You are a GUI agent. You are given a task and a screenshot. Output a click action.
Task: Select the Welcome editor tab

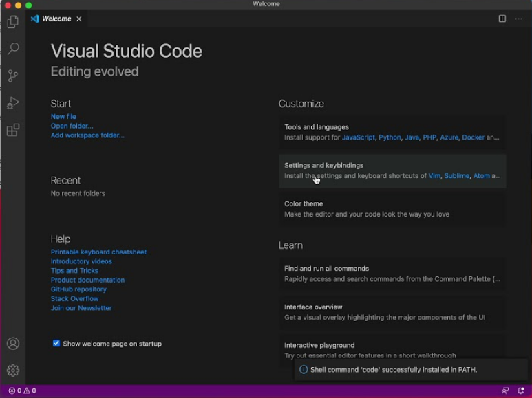[56, 19]
